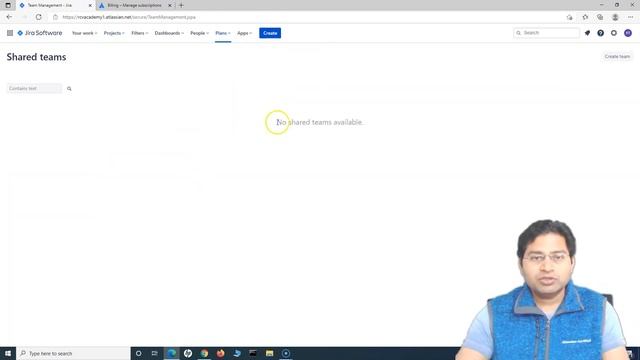
Task: Go back with the browser back arrow
Action: pyautogui.click(x=9, y=17)
